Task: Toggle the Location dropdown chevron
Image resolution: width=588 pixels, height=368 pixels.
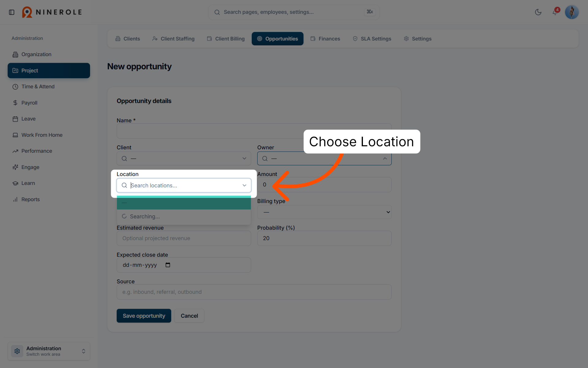Action: (244, 185)
